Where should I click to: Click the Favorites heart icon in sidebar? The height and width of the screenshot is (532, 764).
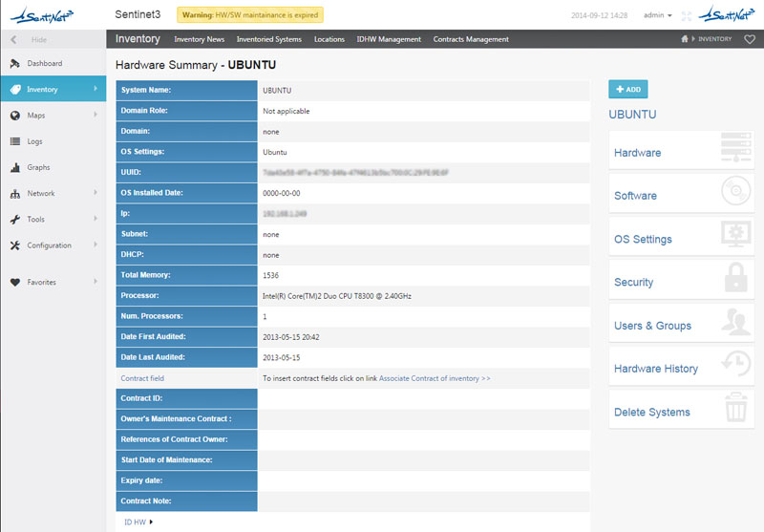[15, 282]
